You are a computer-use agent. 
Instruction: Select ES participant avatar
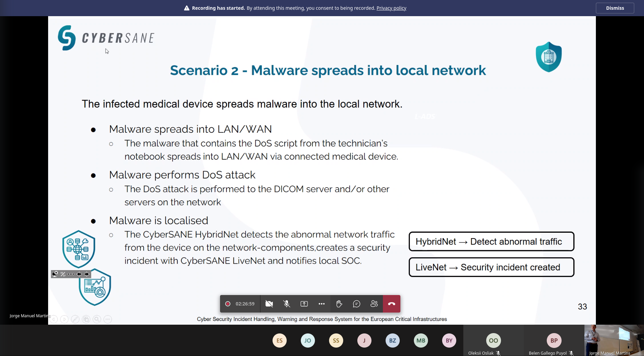[280, 341]
